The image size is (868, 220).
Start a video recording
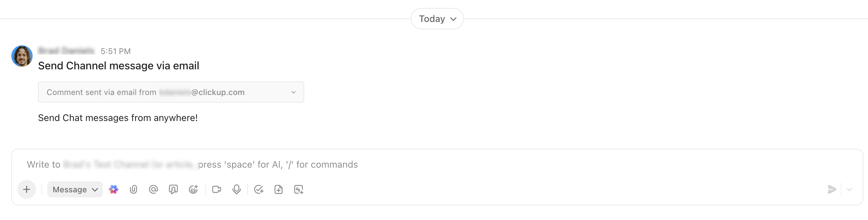[217, 189]
